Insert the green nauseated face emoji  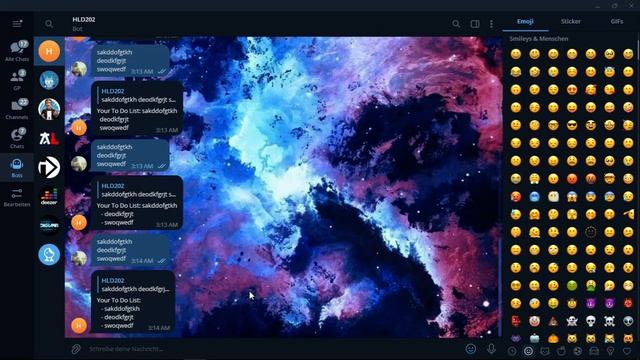pyautogui.click(x=572, y=285)
